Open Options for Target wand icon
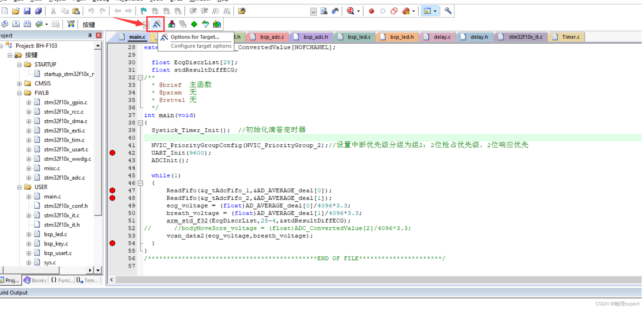Viewport: 644px width, 309px height. pos(157,24)
